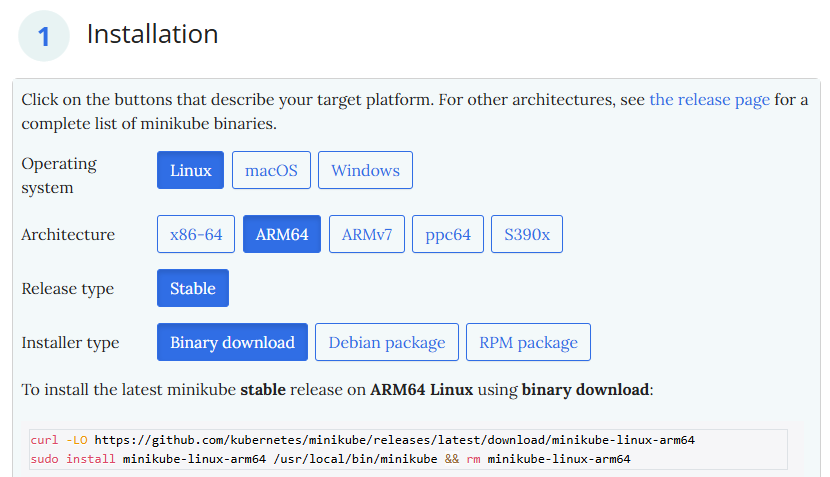Image resolution: width=830 pixels, height=477 pixels.
Task: Click the 'Release type' label
Action: click(x=68, y=289)
